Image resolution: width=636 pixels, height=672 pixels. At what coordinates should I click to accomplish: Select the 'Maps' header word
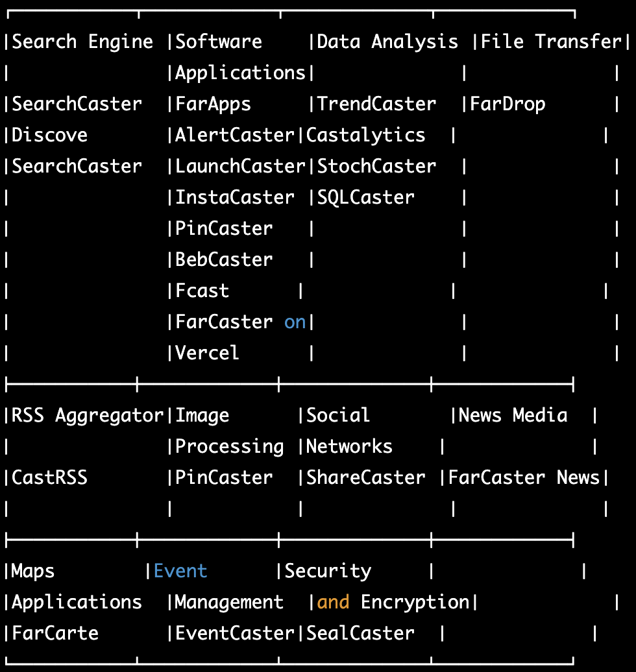point(34,571)
